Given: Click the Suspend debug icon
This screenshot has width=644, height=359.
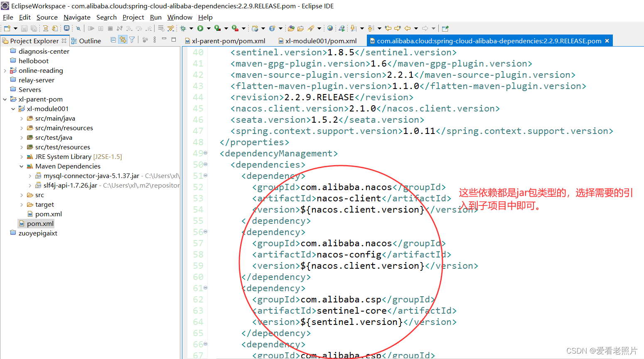Looking at the screenshot, I should point(101,28).
